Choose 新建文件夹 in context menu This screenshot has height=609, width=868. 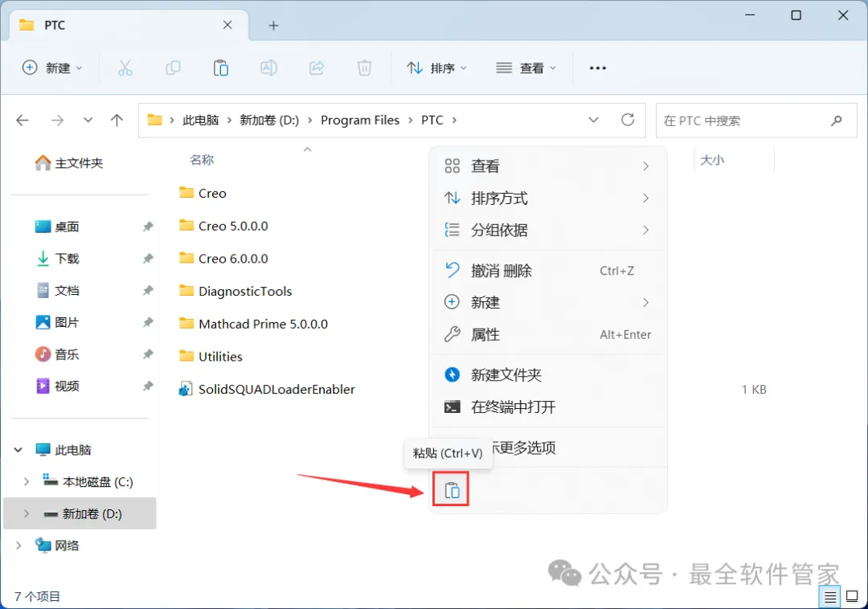click(x=547, y=375)
